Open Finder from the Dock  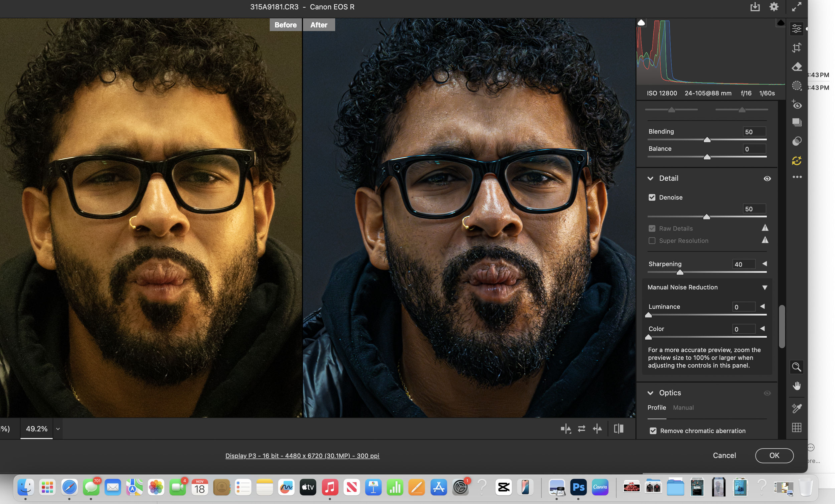tap(25, 487)
